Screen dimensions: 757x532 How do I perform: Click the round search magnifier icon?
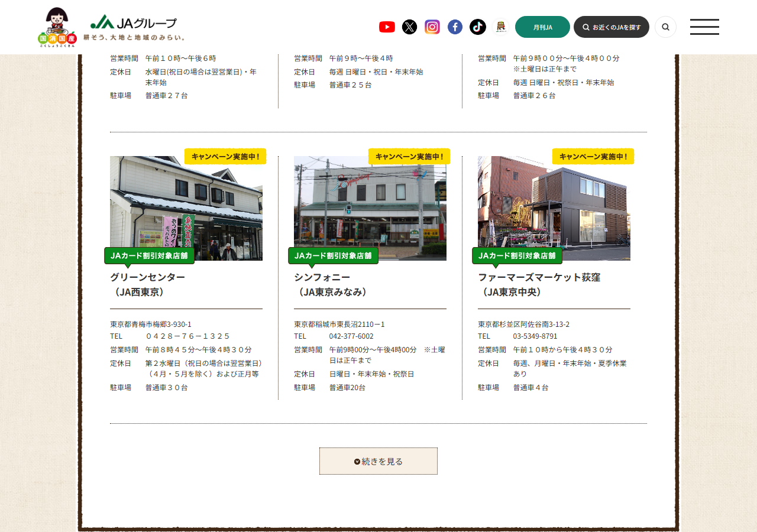665,27
